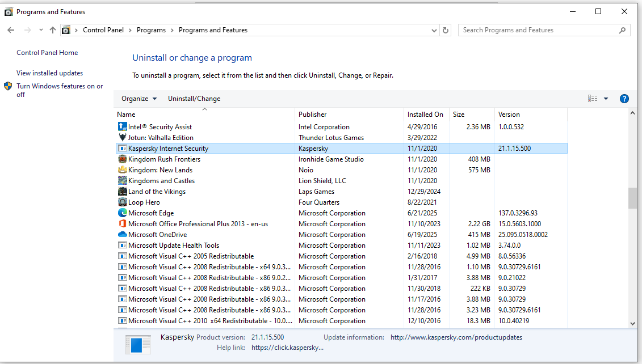642x364 pixels.
Task: Click the Programs and Features title bar icon
Action: click(x=8, y=12)
